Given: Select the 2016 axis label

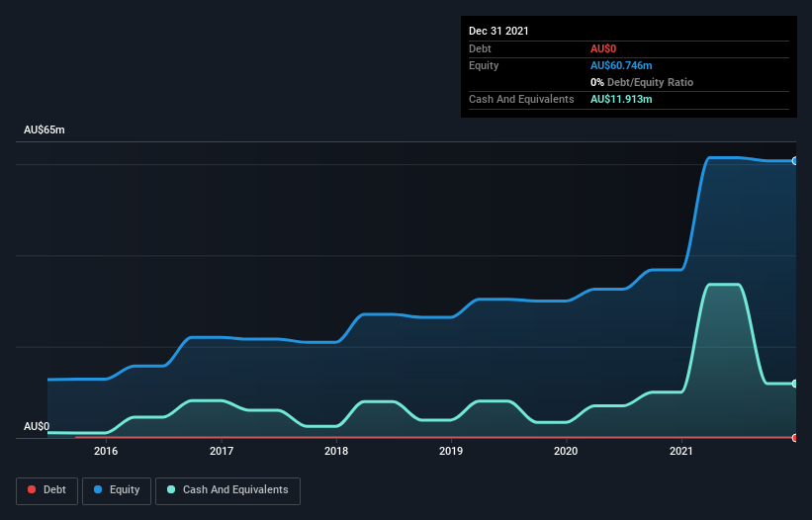Looking at the screenshot, I should [x=106, y=451].
